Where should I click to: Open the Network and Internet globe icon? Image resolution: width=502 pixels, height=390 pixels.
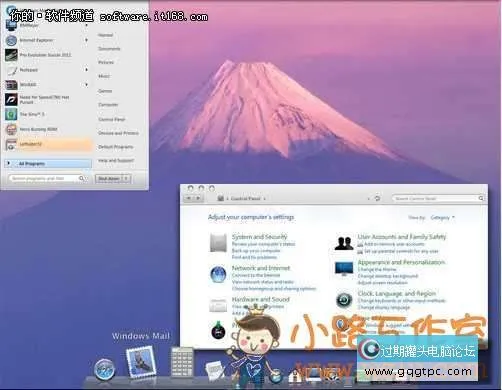[218, 274]
